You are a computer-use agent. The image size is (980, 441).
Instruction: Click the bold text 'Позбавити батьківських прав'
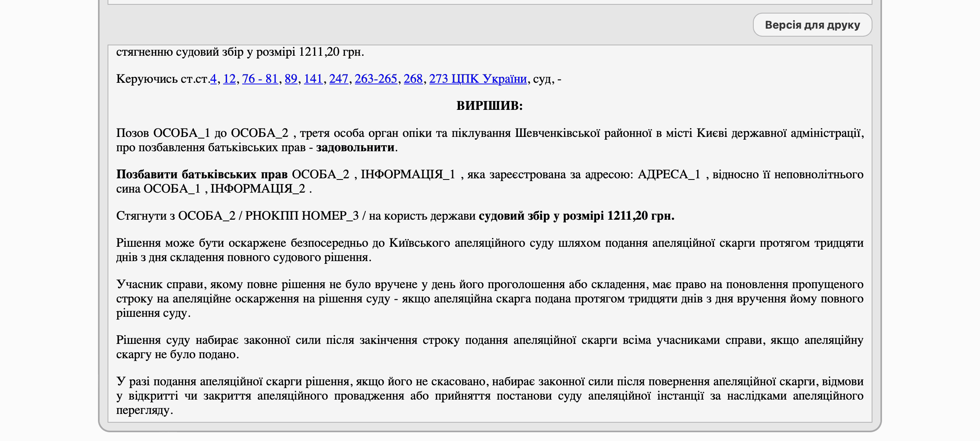coord(202,174)
